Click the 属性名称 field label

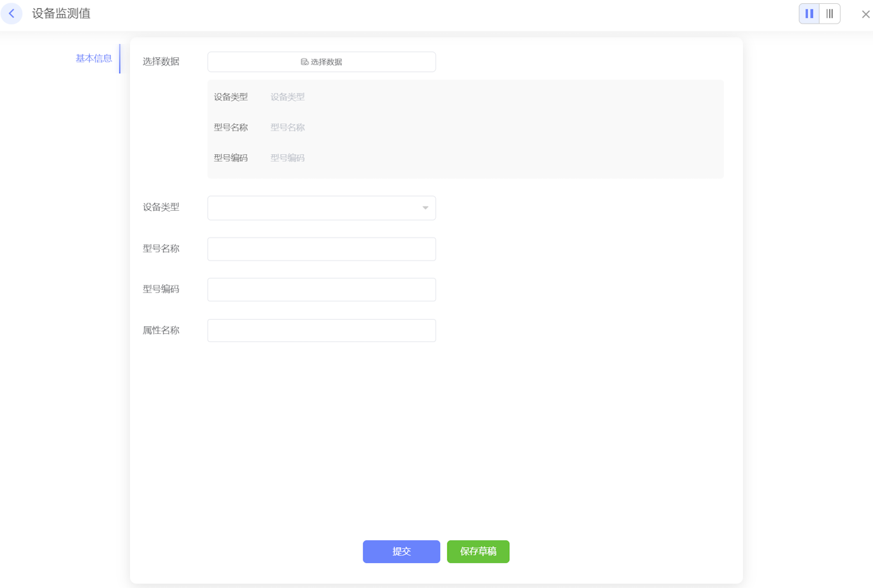161,331
